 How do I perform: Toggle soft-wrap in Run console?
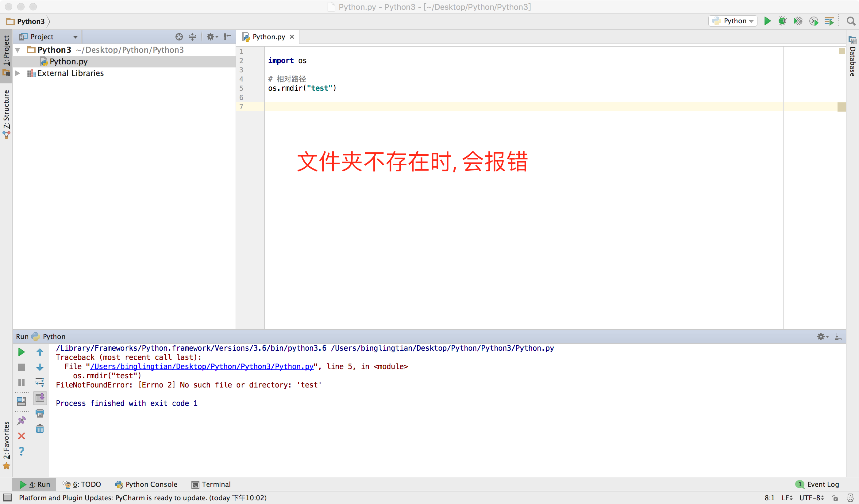pyautogui.click(x=40, y=383)
